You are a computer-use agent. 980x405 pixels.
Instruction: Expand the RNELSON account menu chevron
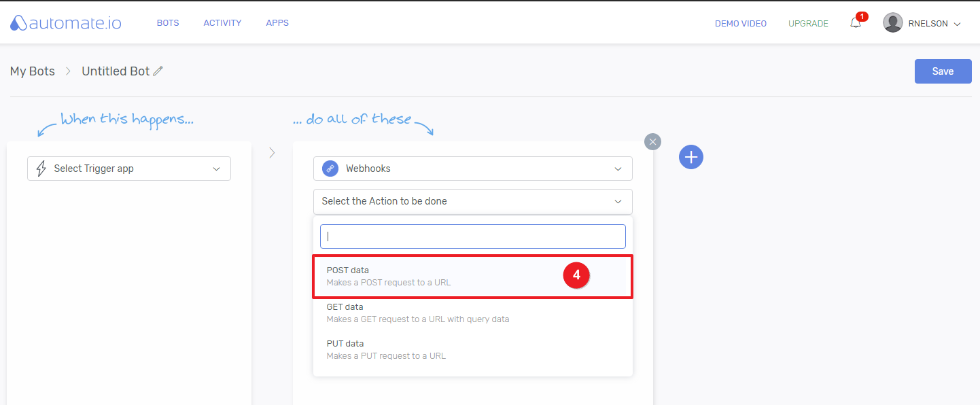pyautogui.click(x=958, y=24)
